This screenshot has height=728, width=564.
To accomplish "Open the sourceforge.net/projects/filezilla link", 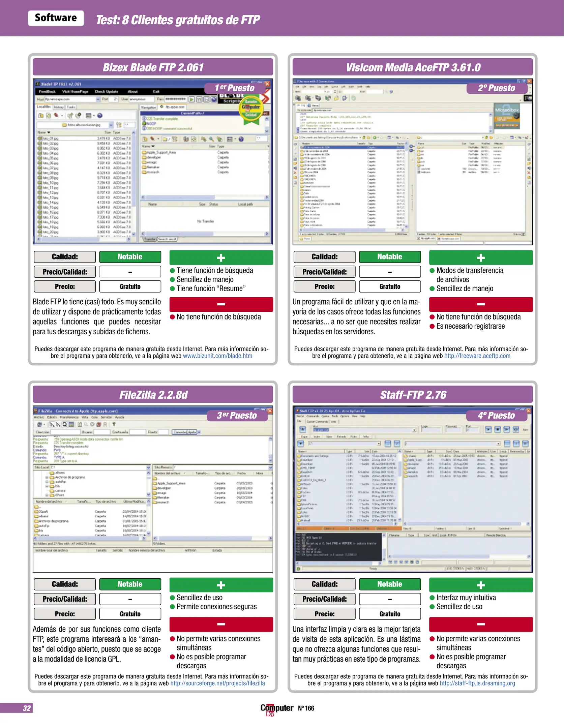I will click(217, 683).
